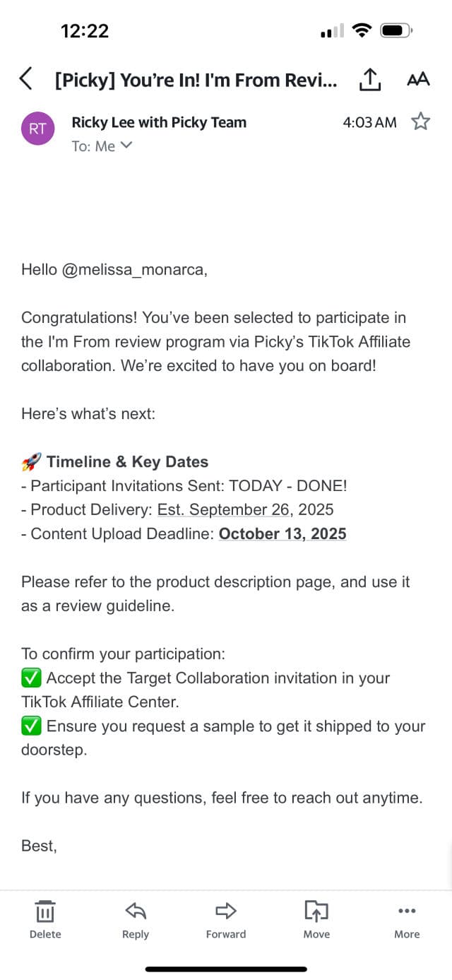Star this email from Picky Team
The height and width of the screenshot is (980, 452).
click(x=421, y=122)
